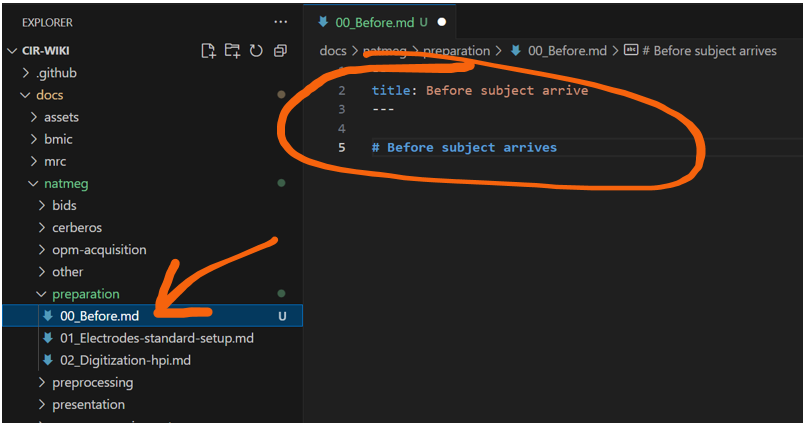Click the New Folder icon in Explorer
This screenshot has height=426, width=805.
232,51
